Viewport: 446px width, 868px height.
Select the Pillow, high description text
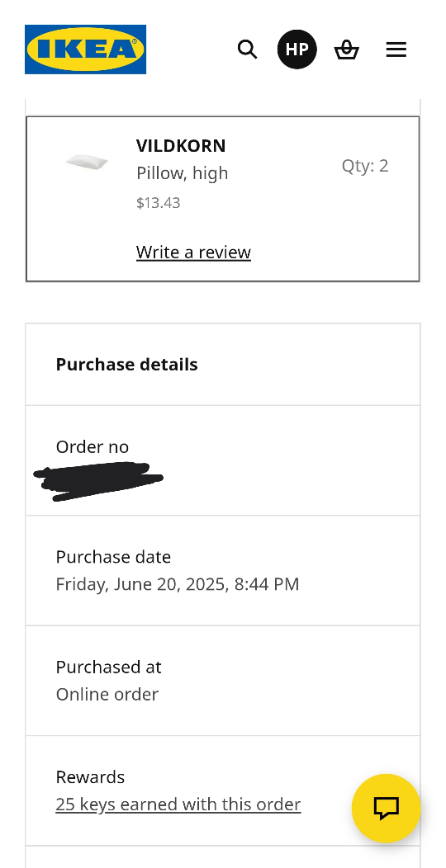point(183,173)
